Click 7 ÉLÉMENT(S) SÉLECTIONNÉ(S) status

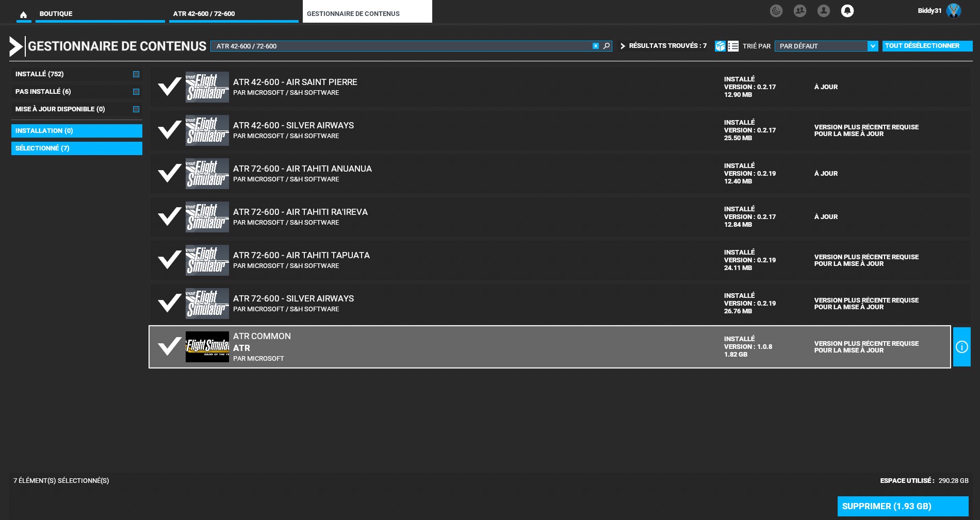tap(61, 480)
